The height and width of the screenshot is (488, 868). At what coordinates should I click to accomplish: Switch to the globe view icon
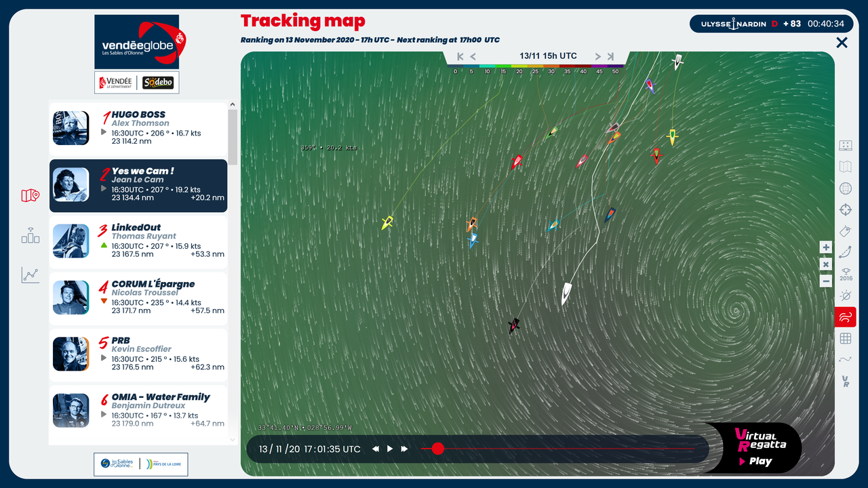click(x=845, y=188)
